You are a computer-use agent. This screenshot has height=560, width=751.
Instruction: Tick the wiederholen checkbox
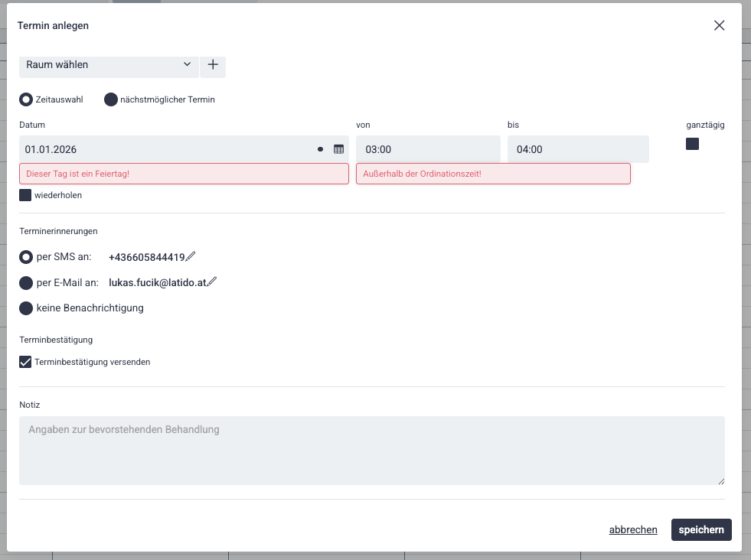(25, 195)
